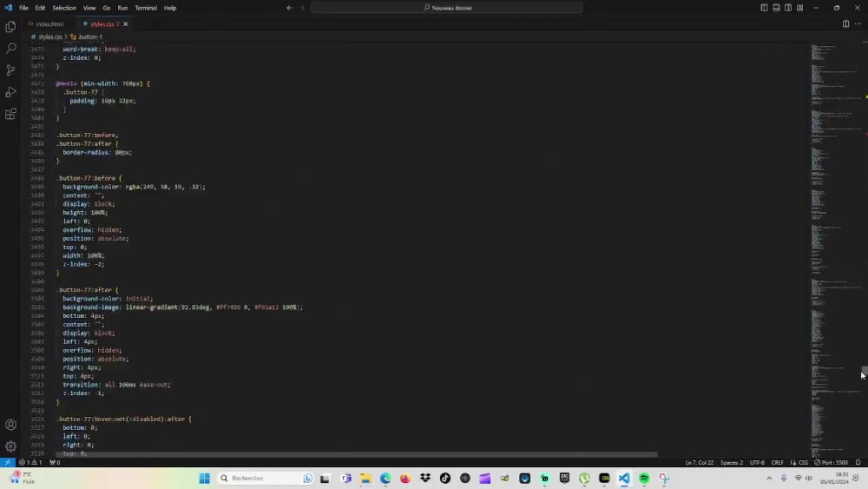
Task: Open the Extensions view
Action: (x=10, y=114)
